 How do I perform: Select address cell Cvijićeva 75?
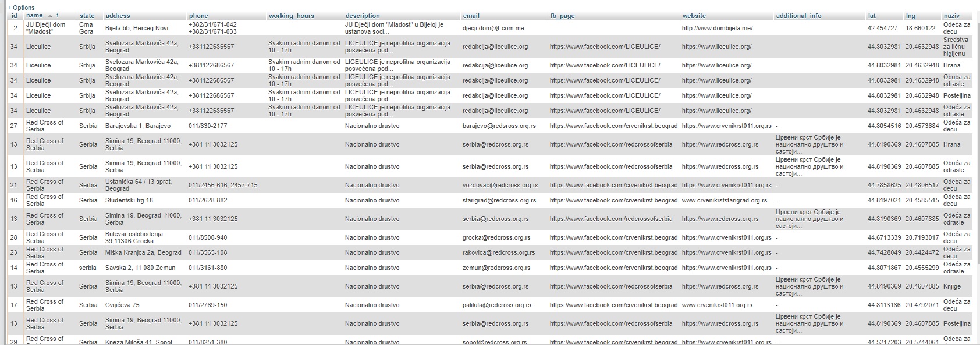click(122, 305)
